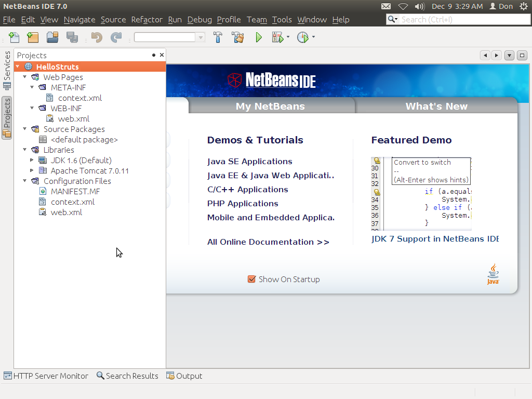Viewport: 532px width, 399px height.
Task: Open Java SE Applications tutorial link
Action: click(250, 162)
